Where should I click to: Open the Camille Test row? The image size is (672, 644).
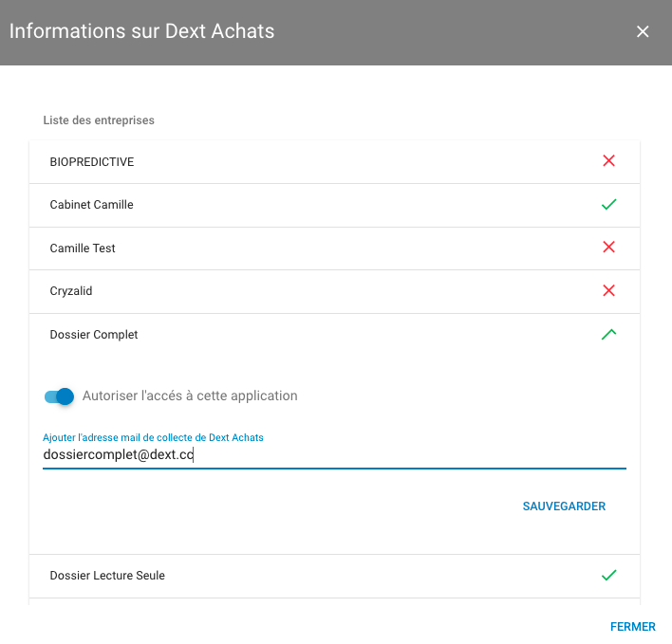334,248
